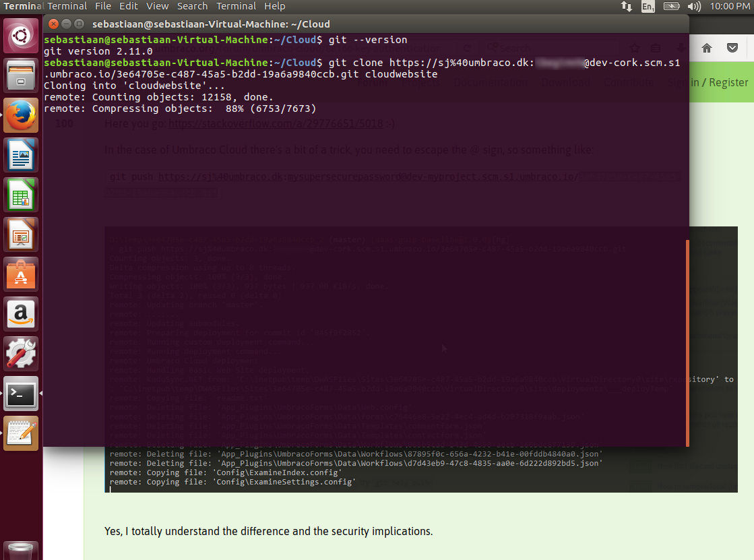754x560 pixels.
Task: Open the Edit menu
Action: [129, 6]
